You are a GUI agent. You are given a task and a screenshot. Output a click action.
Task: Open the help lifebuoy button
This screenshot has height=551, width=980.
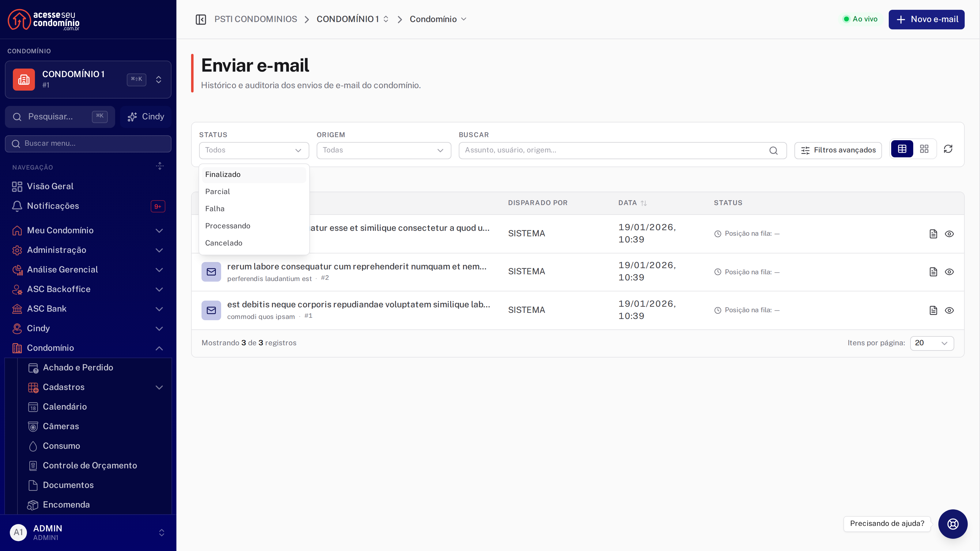(x=953, y=524)
